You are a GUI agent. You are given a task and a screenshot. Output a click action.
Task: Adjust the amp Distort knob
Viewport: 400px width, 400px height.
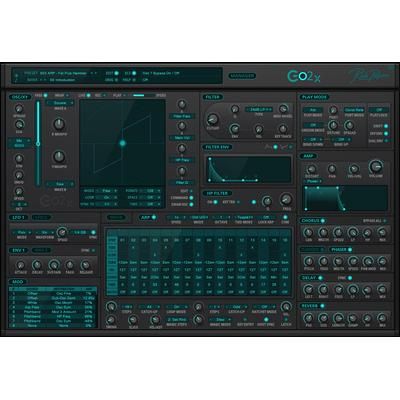(x=312, y=169)
